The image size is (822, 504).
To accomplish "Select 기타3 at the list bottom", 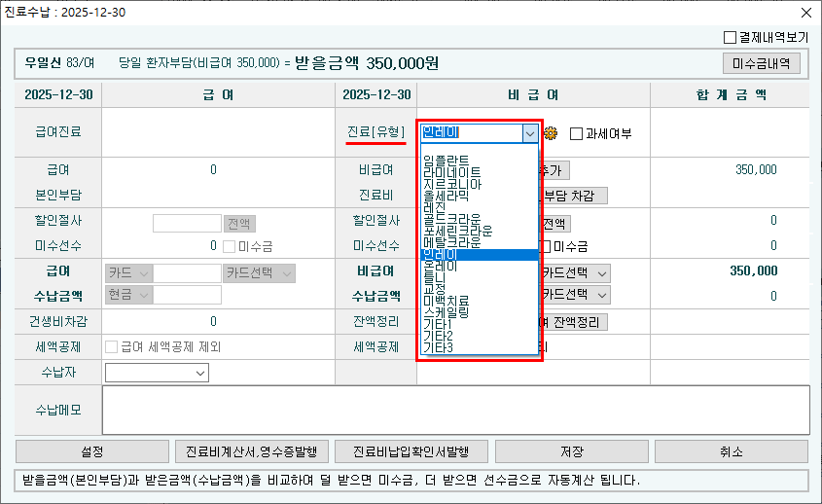I will (438, 347).
